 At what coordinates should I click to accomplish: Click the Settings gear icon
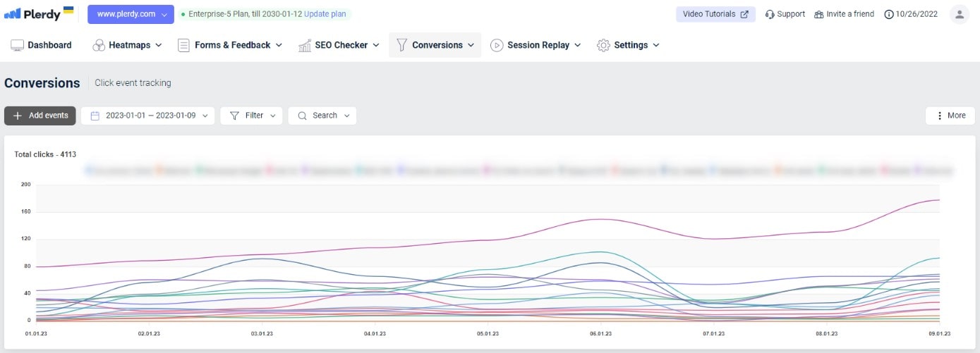click(x=603, y=45)
